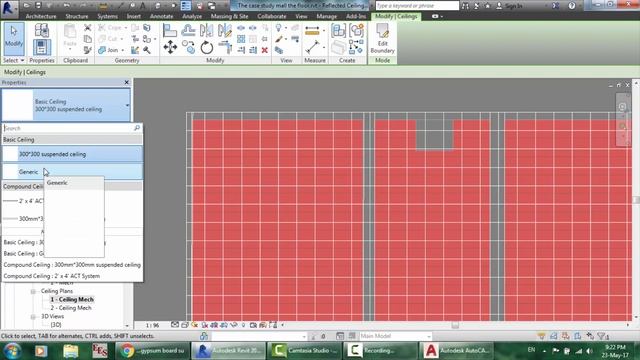Open the 2 - Ceiling Mech view

click(71, 308)
